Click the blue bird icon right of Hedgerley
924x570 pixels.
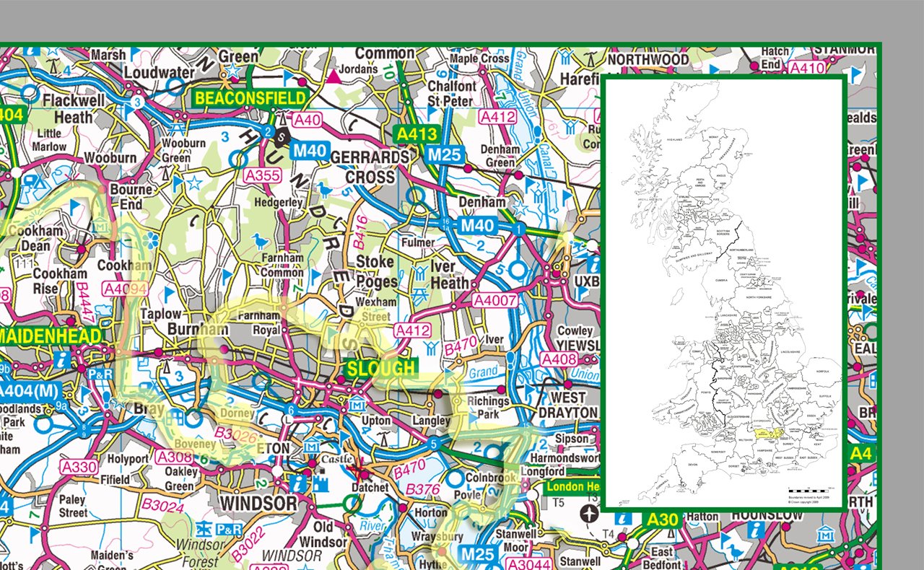tap(326, 190)
